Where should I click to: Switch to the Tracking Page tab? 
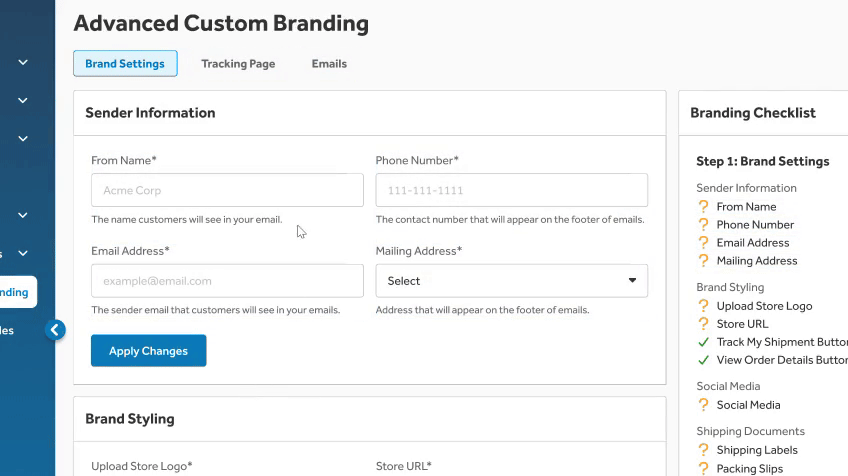click(238, 64)
